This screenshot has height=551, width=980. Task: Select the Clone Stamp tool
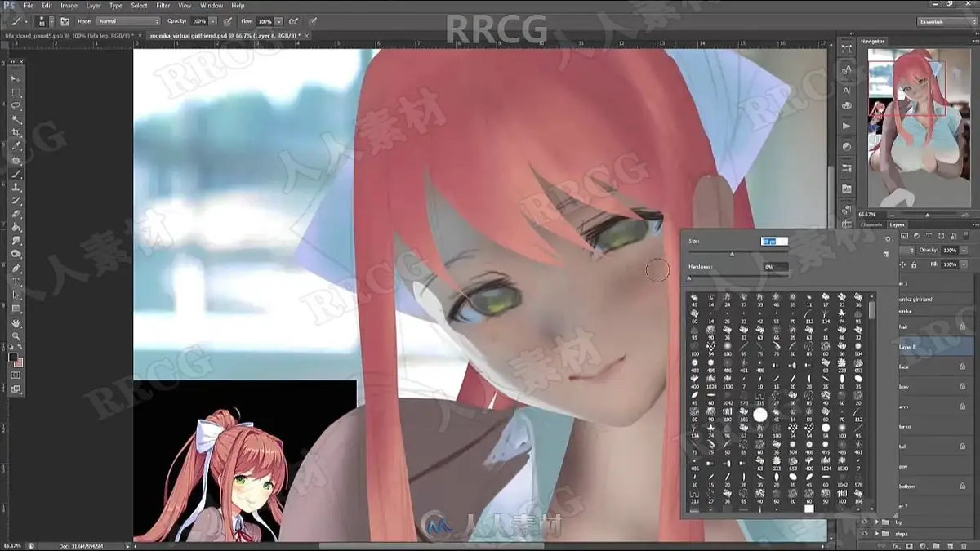click(16, 188)
